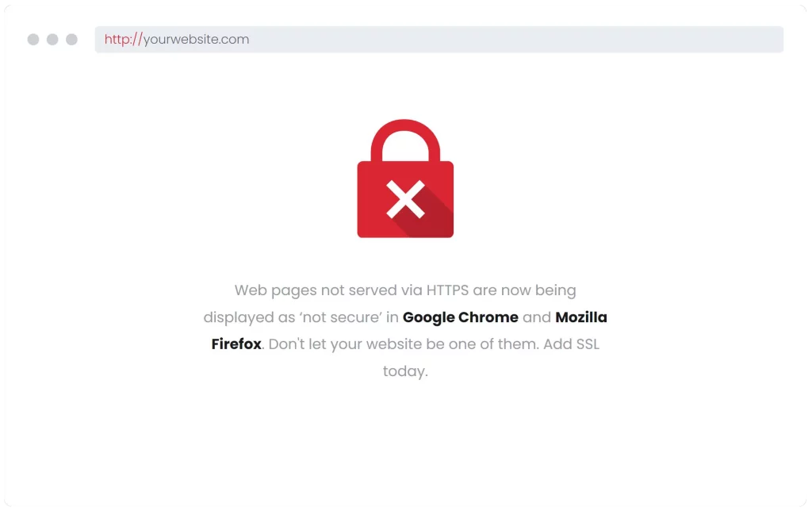The height and width of the screenshot is (511, 812).
Task: Click the word displayed in the message
Action: coord(238,317)
